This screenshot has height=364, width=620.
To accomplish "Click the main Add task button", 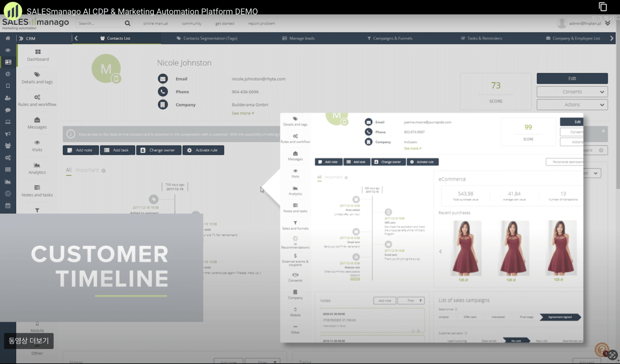I will (117, 150).
